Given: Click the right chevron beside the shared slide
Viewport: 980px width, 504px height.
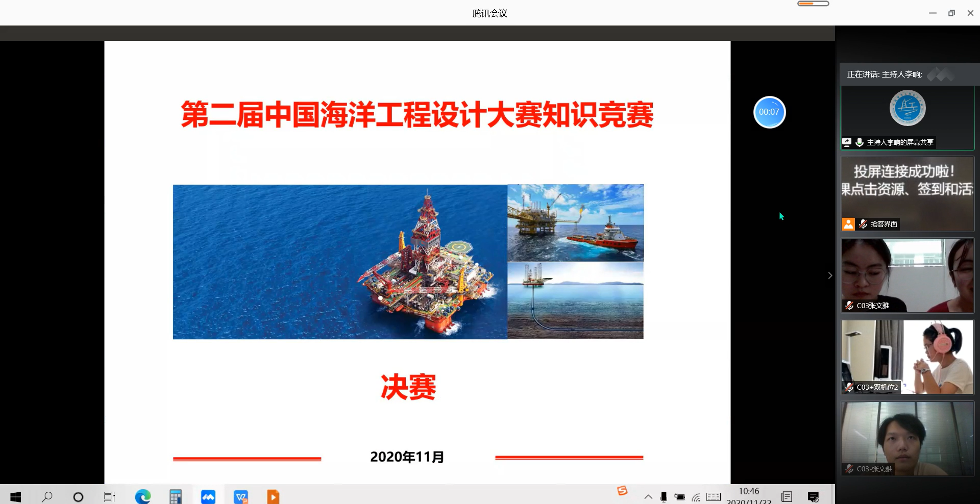Looking at the screenshot, I should pos(830,275).
